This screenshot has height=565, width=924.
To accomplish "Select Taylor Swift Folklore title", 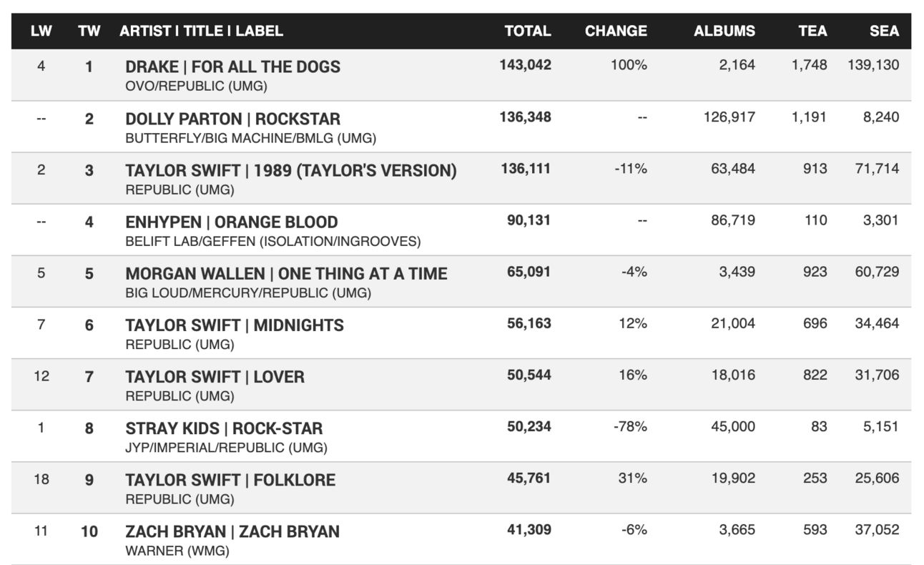I will pyautogui.click(x=230, y=479).
